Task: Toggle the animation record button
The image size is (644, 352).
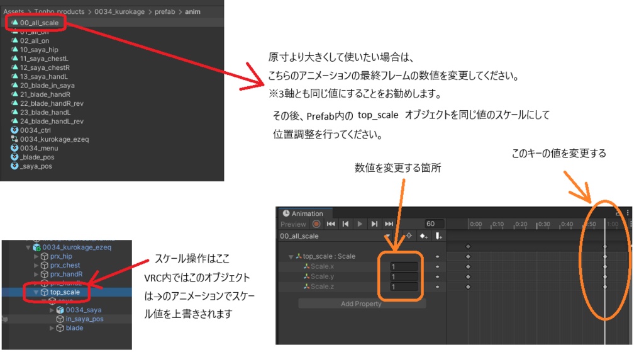Action: click(x=316, y=224)
